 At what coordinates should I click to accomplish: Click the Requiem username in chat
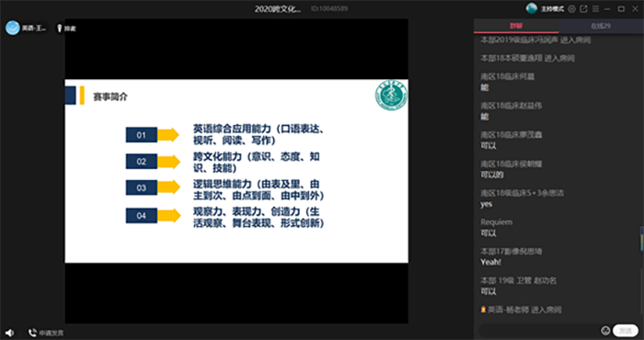coord(496,221)
